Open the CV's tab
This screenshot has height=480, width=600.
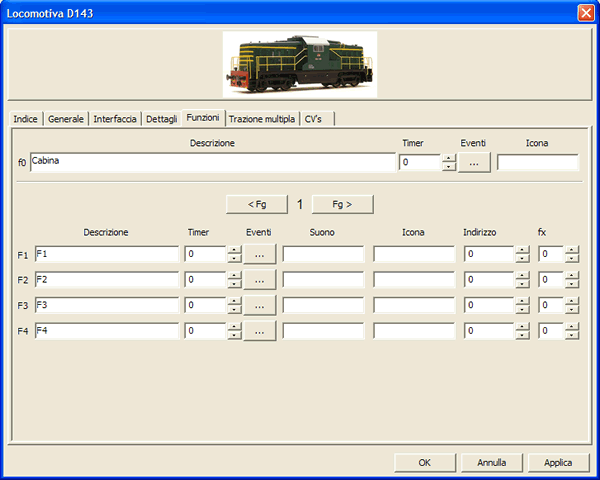tap(314, 119)
